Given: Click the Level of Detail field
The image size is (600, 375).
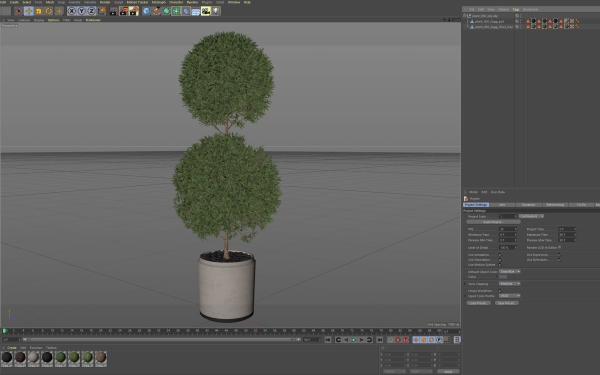Looking at the screenshot, I should coord(508,248).
